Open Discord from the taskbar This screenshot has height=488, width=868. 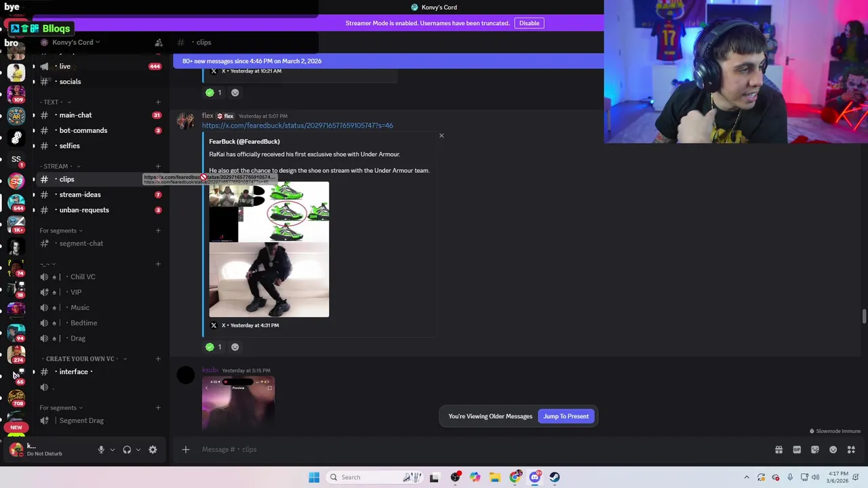coord(535,477)
